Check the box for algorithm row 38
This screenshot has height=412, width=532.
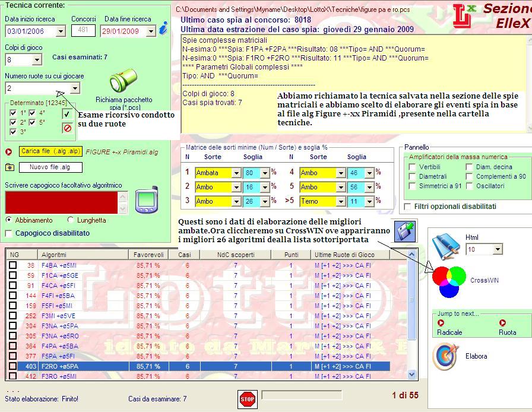pos(13,265)
